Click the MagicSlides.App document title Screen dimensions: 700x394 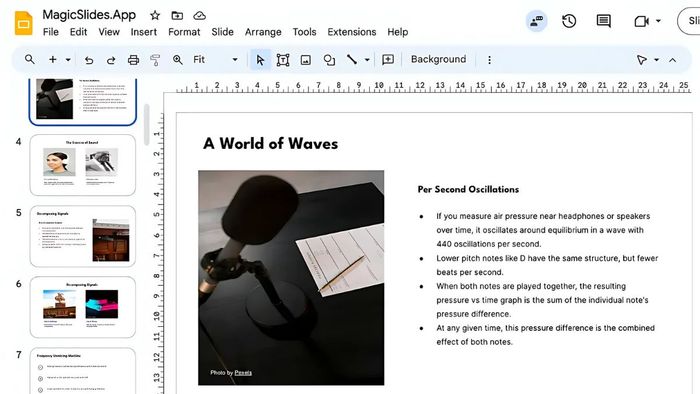point(89,15)
